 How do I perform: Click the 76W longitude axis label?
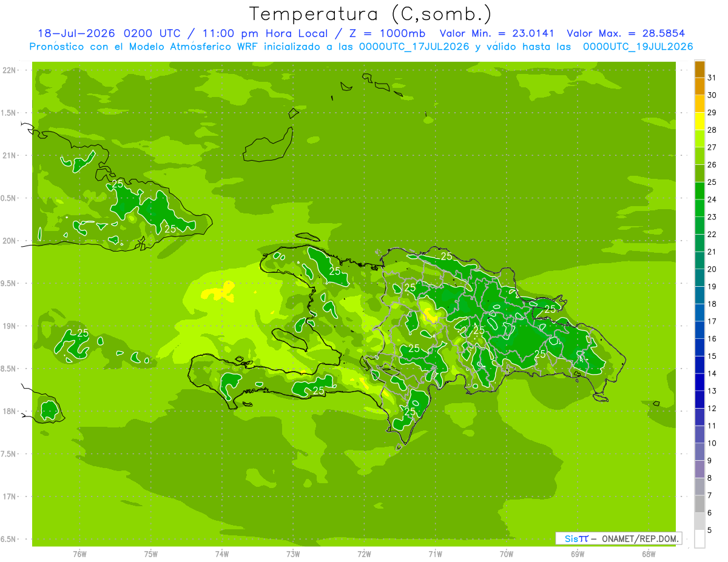[x=79, y=554]
